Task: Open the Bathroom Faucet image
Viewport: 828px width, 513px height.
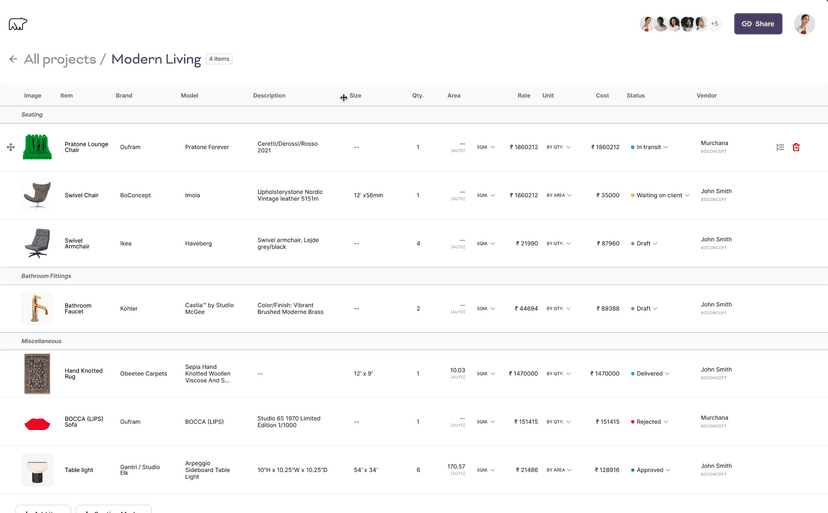Action: tap(37, 308)
